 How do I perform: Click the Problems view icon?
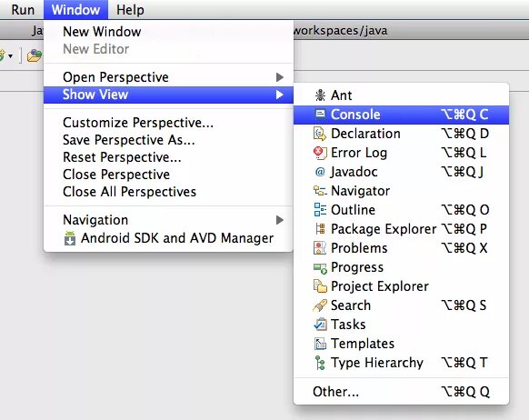pos(320,248)
